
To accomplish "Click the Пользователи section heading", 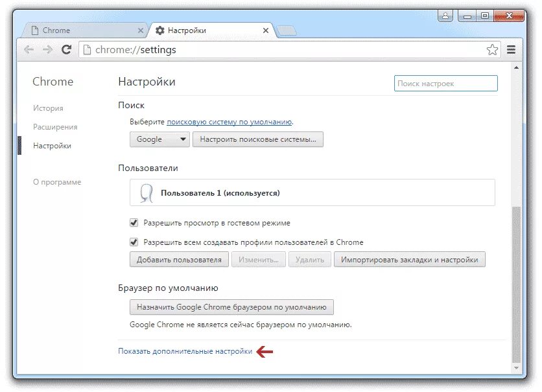I will pos(148,168).
